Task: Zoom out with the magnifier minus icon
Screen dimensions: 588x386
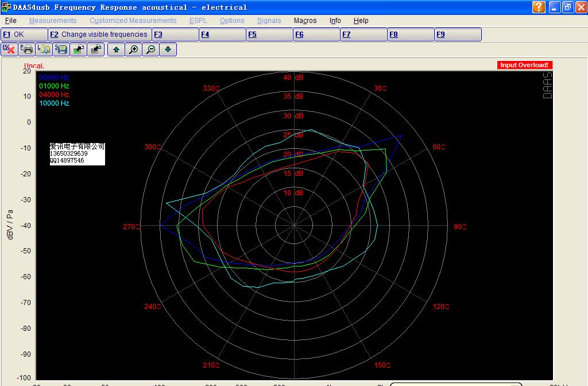Action: click(150, 49)
